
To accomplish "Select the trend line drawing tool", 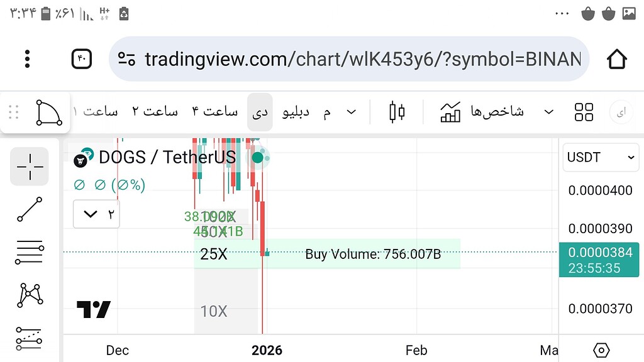I will coord(28,209).
